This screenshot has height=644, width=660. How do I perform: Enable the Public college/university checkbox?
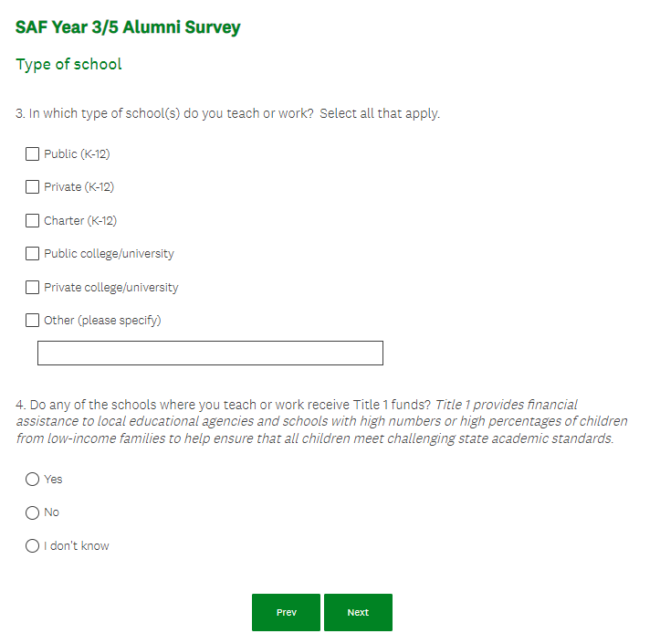point(33,254)
